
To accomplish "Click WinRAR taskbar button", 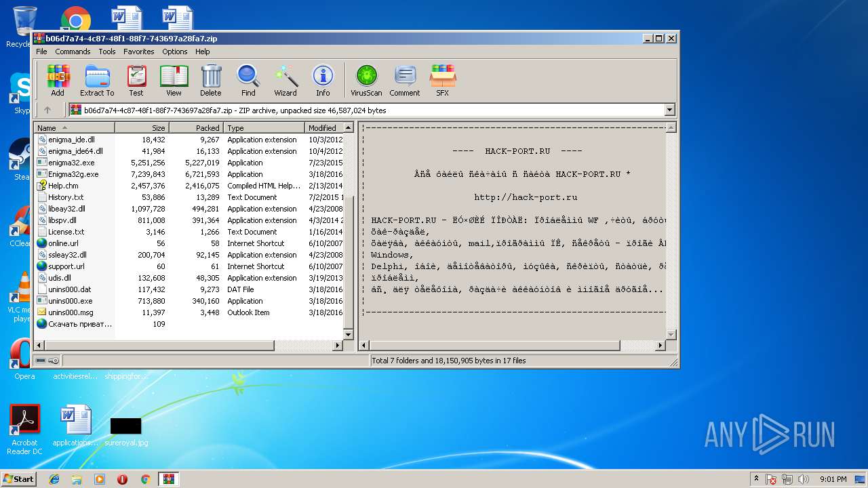I will [168, 479].
